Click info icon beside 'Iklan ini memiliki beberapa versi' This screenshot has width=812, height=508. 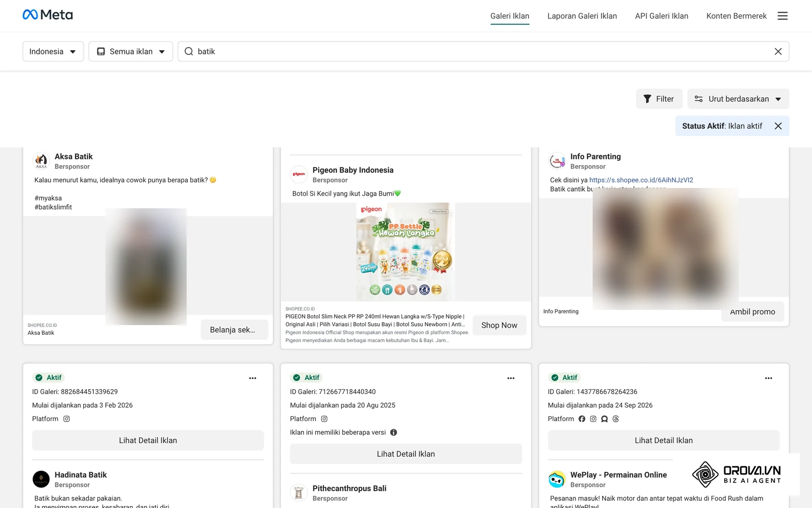click(x=393, y=432)
